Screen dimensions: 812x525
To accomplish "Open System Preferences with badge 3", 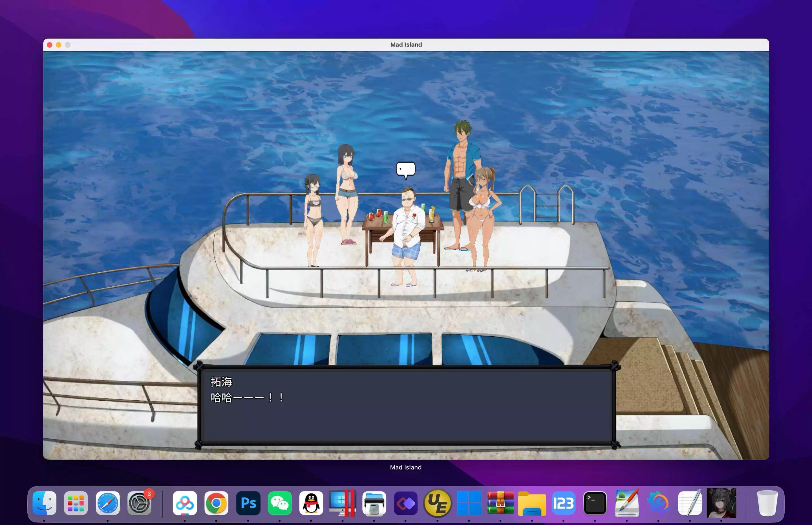I will (140, 503).
